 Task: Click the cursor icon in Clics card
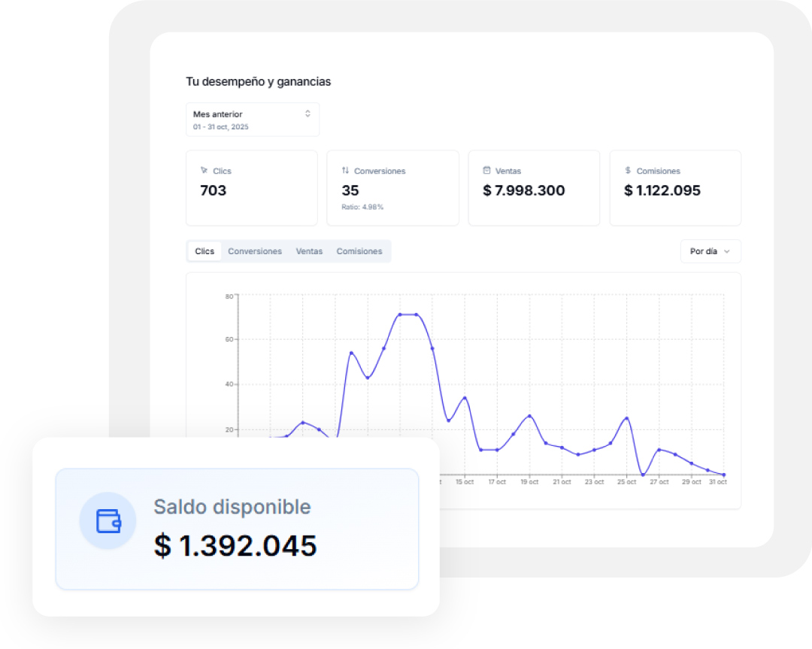click(x=204, y=171)
